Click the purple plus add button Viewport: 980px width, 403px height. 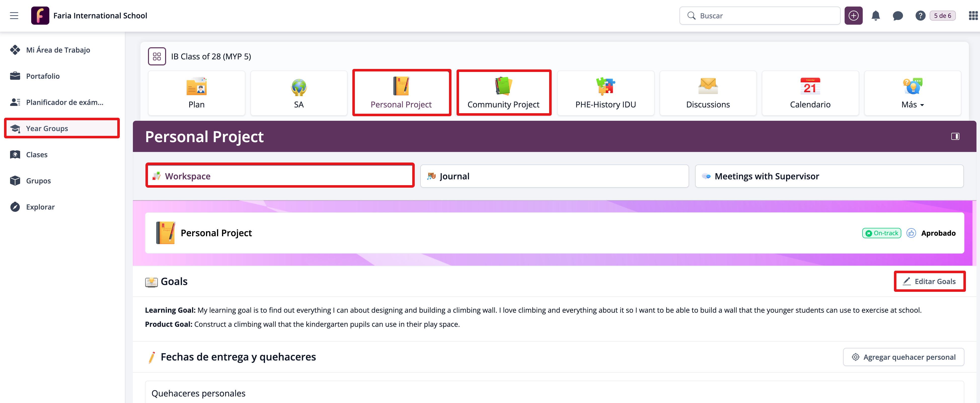[x=853, y=16]
